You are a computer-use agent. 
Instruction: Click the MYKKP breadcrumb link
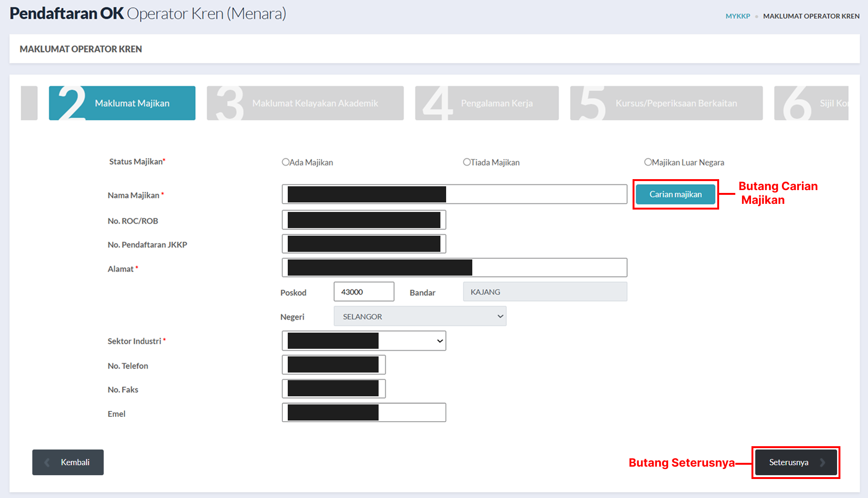[x=737, y=16]
